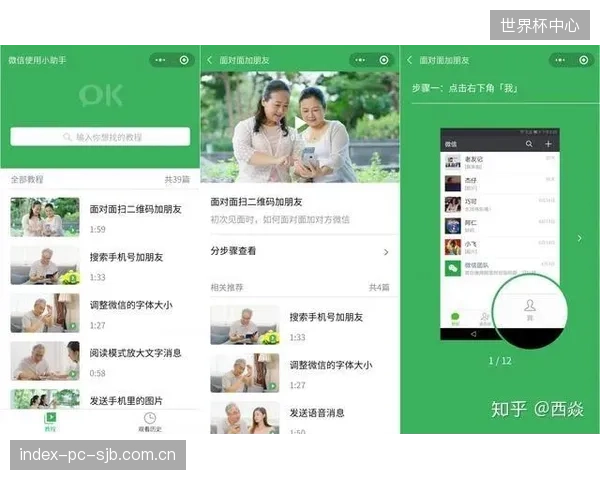Open the 小飞 chat row
600x480 pixels.
coord(500,247)
